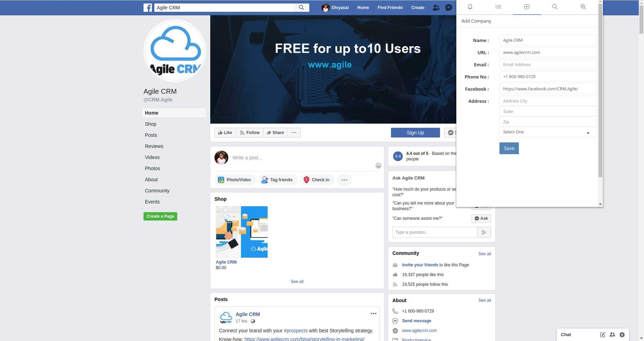Save the new company

509,148
